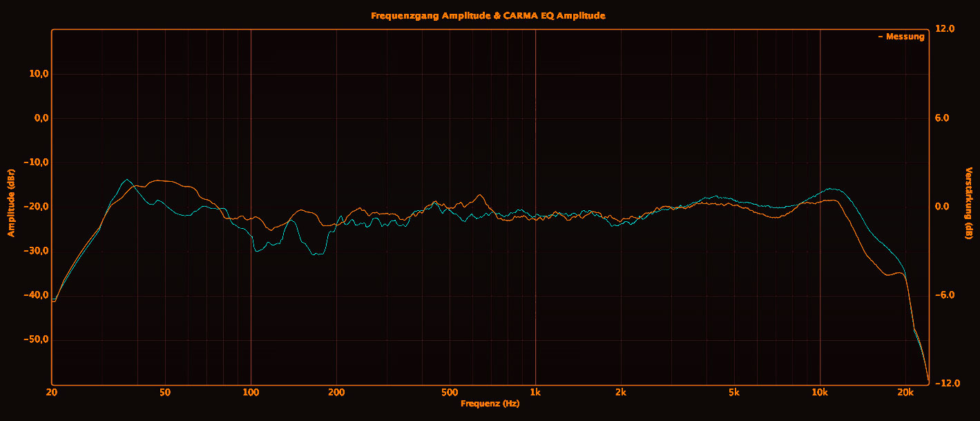Click the 100 tick on the frequency axis
This screenshot has height=421, width=980.
251,393
